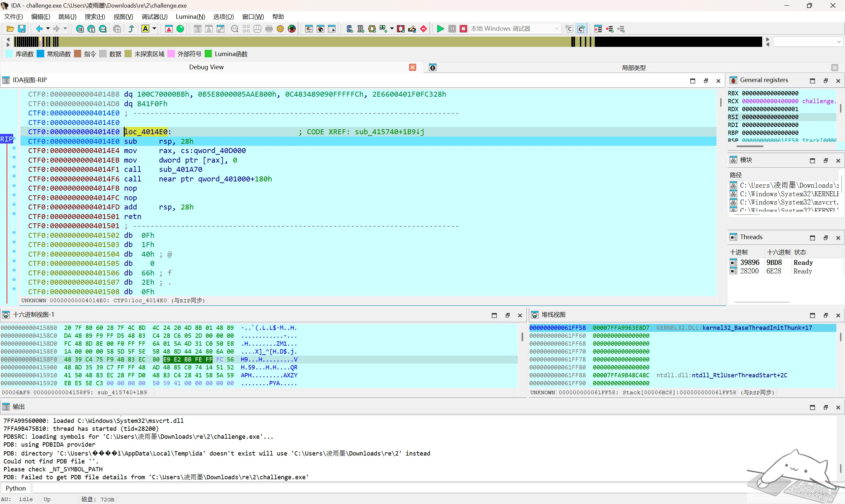
Task: Go back with the blue arrow
Action: 39,29
